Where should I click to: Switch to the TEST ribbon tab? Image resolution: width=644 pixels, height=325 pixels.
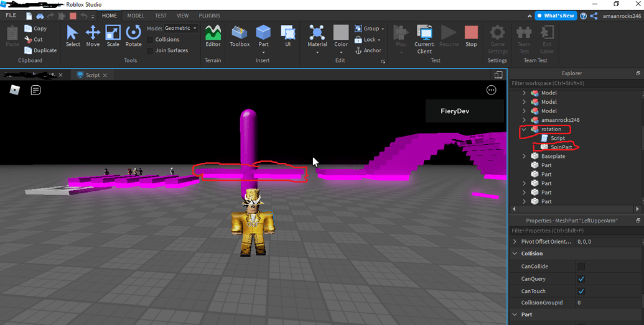(161, 16)
